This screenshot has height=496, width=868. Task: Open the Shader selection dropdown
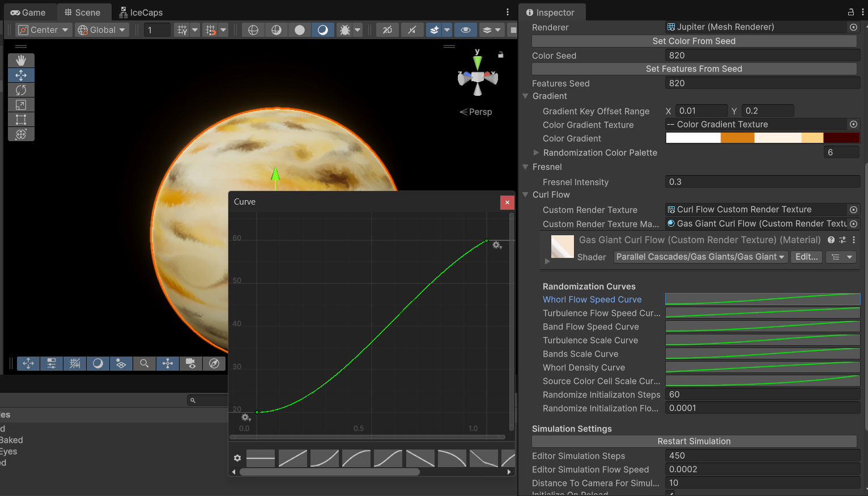pos(700,257)
